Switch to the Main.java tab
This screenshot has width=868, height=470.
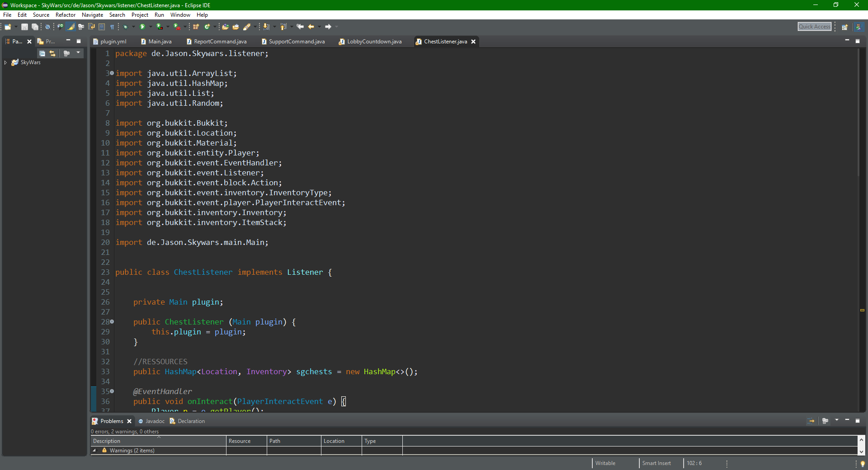tap(156, 42)
